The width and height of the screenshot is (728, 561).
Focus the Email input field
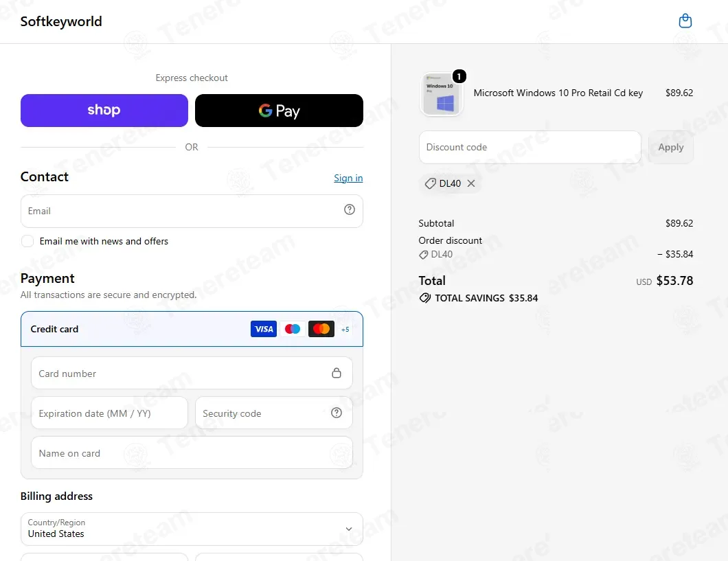(x=192, y=211)
